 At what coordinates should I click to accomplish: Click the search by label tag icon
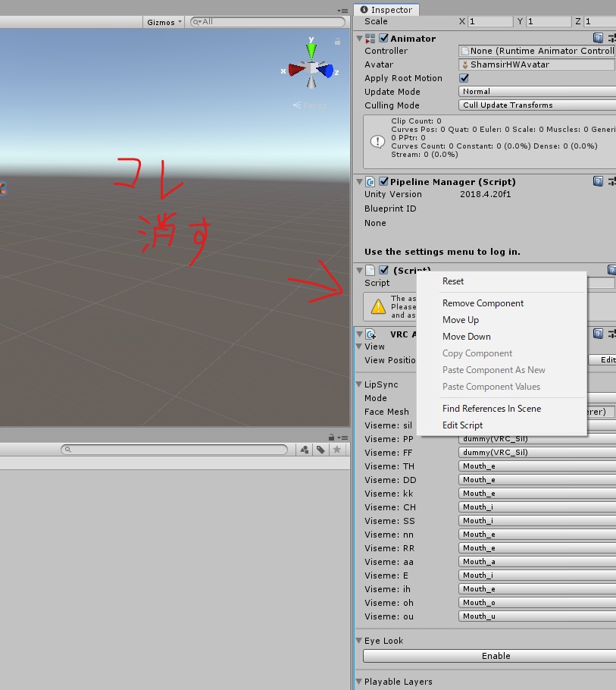(x=321, y=450)
